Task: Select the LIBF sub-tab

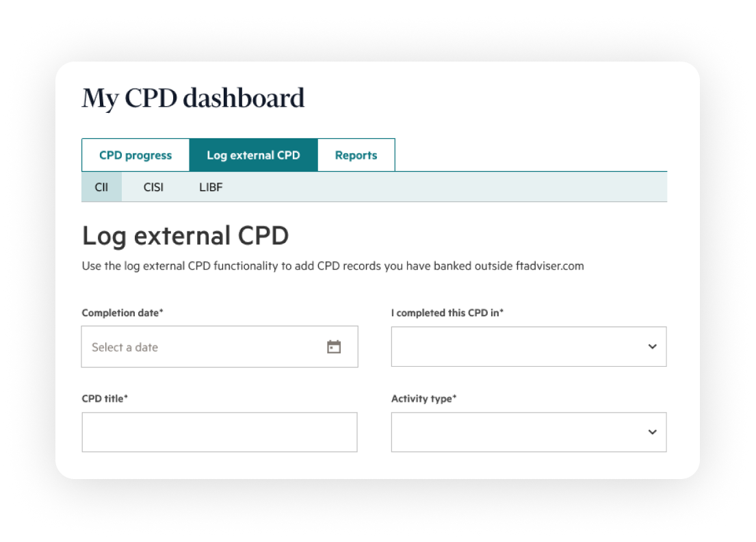Action: 211,187
